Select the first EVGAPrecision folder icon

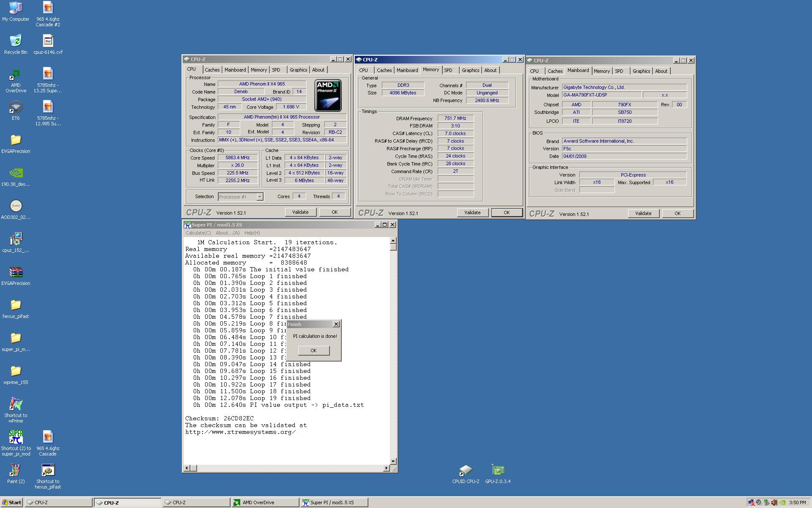[x=16, y=144]
